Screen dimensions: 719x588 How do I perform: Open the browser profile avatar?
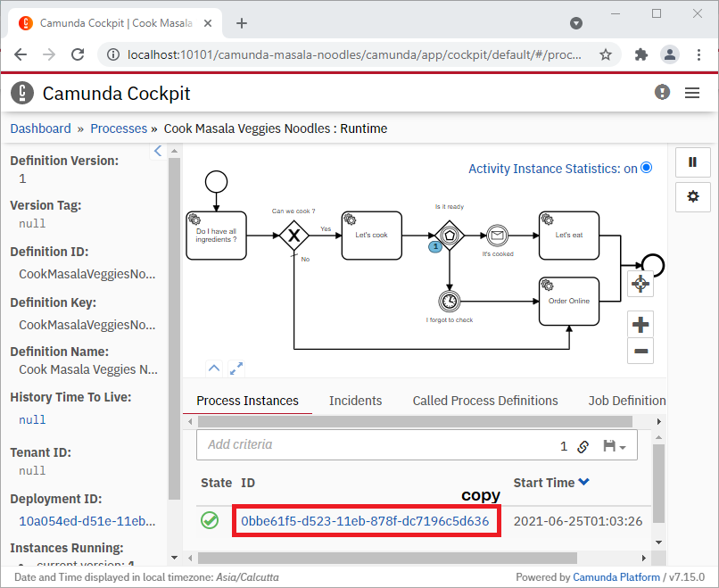pos(669,54)
